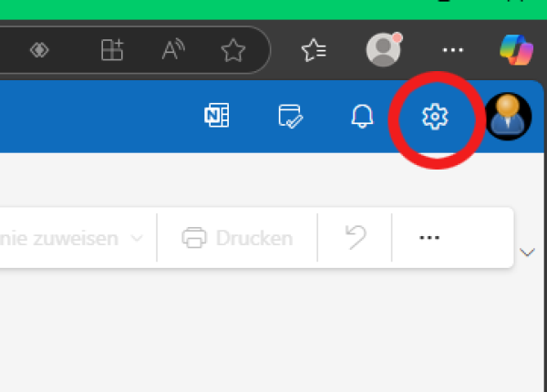Open the My Day calendar-check icon
The height and width of the screenshot is (392, 547).
point(290,116)
